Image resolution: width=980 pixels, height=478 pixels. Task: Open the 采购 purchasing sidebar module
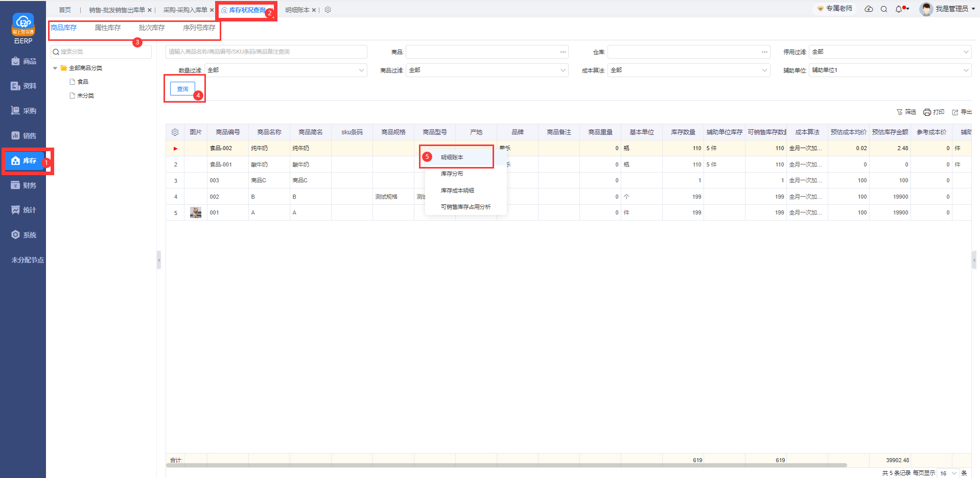[x=24, y=111]
